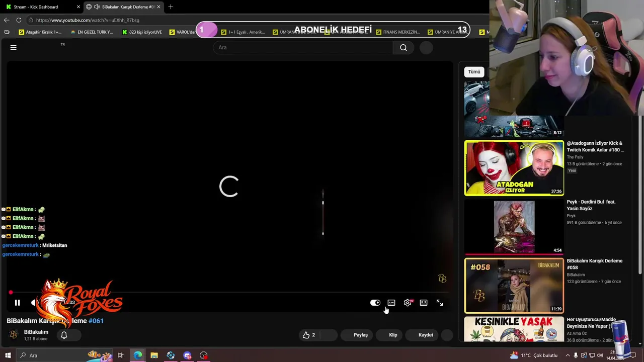Click the notification bell for BiBakalım
Viewport: 644px width, 362px height.
(x=64, y=335)
